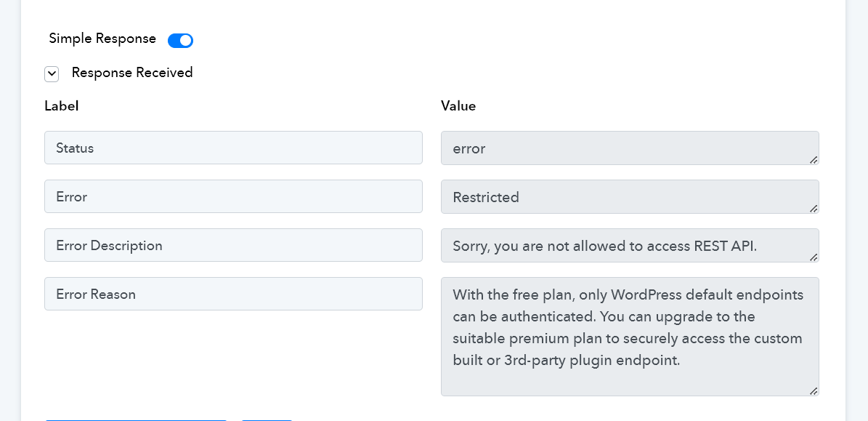Click the narrow blue button at the bottom edge
This screenshot has width=868, height=421.
267,420
